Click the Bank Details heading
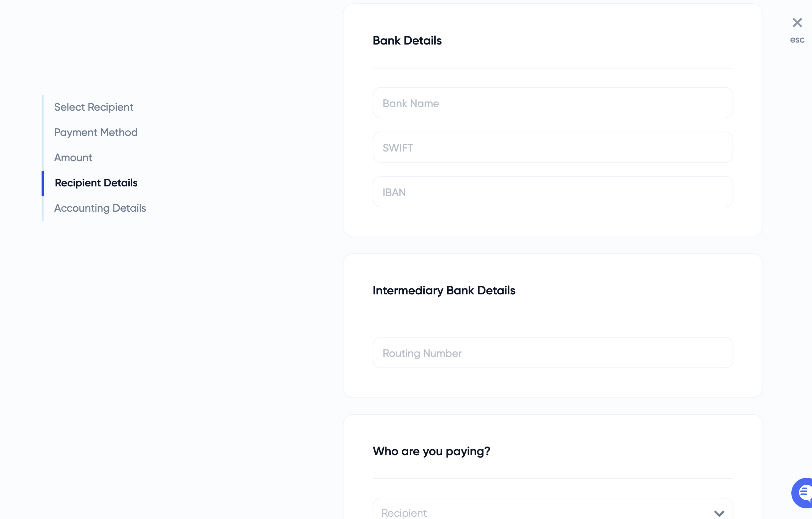This screenshot has height=519, width=812. 407,41
